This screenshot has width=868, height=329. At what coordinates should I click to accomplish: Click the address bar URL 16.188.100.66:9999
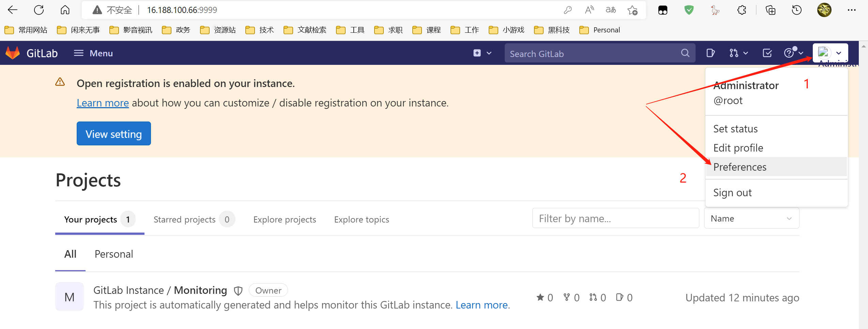pyautogui.click(x=182, y=10)
